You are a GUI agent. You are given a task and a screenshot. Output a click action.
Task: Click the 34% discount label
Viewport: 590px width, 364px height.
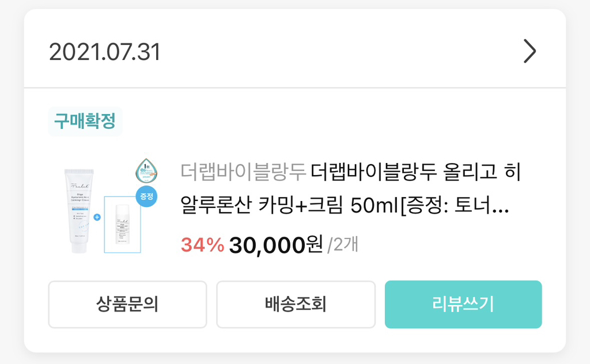202,245
